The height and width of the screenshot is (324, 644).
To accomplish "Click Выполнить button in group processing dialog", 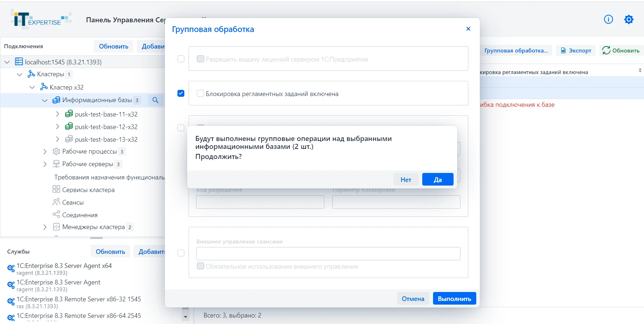I will click(x=454, y=298).
